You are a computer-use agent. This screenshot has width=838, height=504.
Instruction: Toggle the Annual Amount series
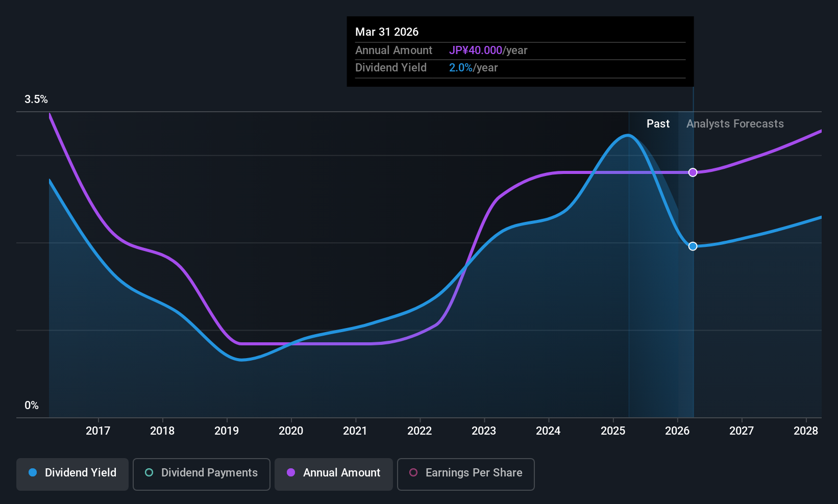(334, 474)
